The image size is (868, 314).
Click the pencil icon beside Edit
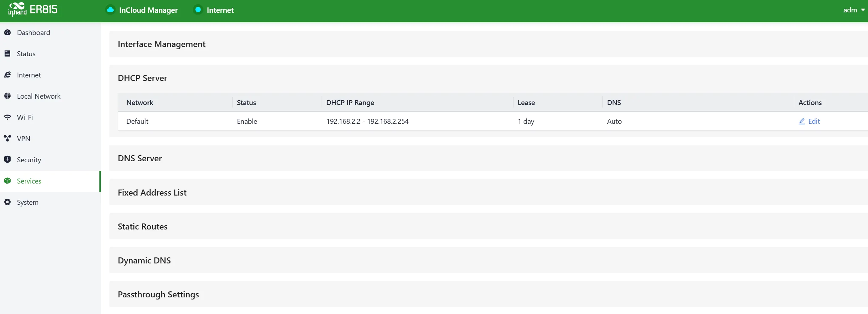click(802, 121)
